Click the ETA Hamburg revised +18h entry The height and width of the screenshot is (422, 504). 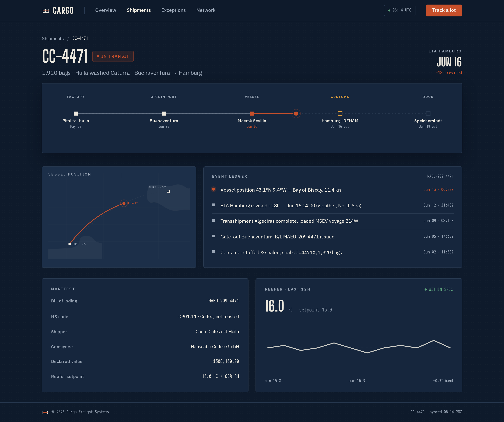[x=291, y=206]
